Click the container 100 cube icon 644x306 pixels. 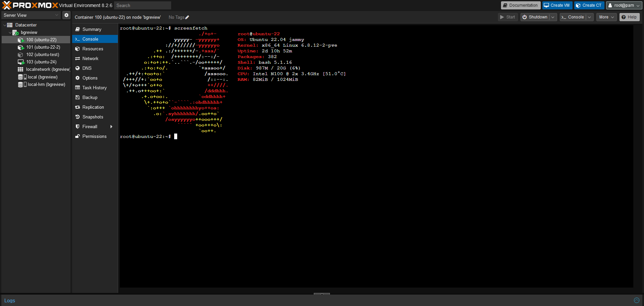tap(21, 40)
